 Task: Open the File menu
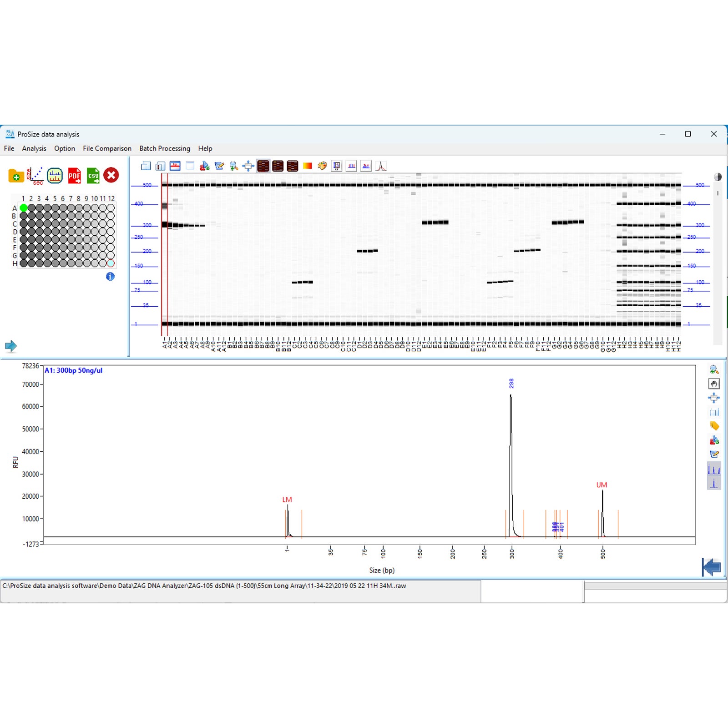click(9, 148)
